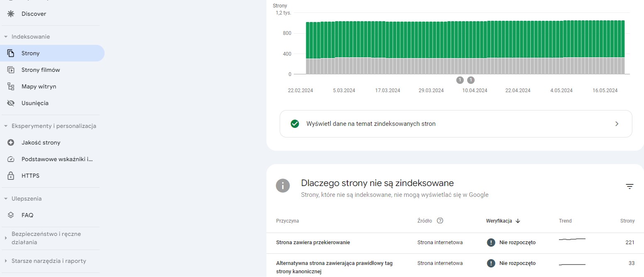Sort by Przyczyna column header
The height and width of the screenshot is (277, 644).
[287, 221]
